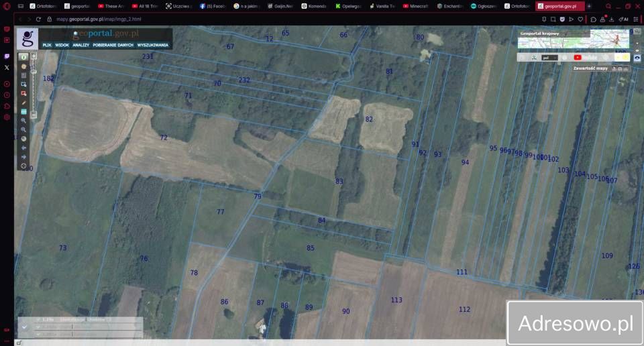Click the geoportal 'g' logo

click(28, 39)
